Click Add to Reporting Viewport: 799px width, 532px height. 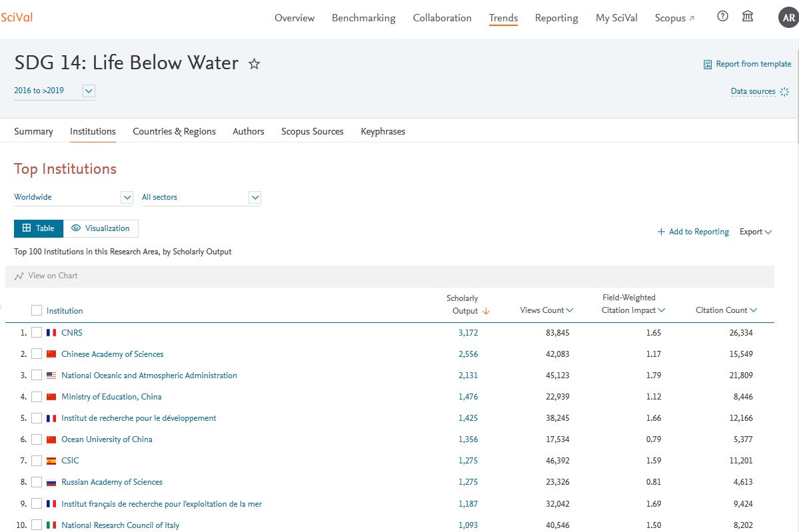[x=693, y=232]
